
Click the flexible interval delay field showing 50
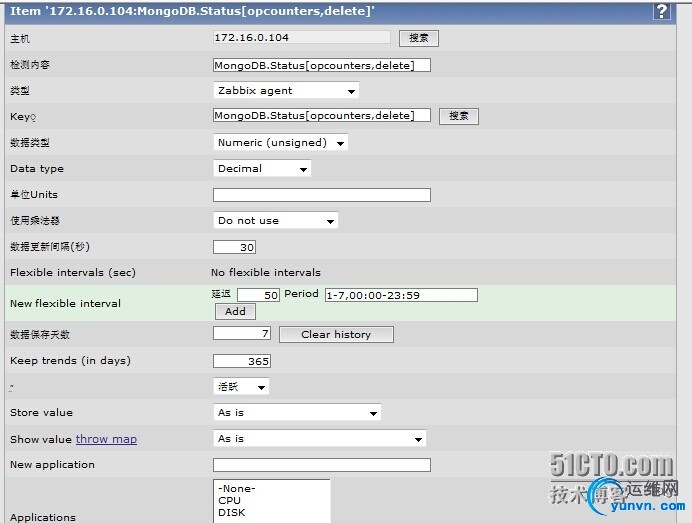(258, 295)
